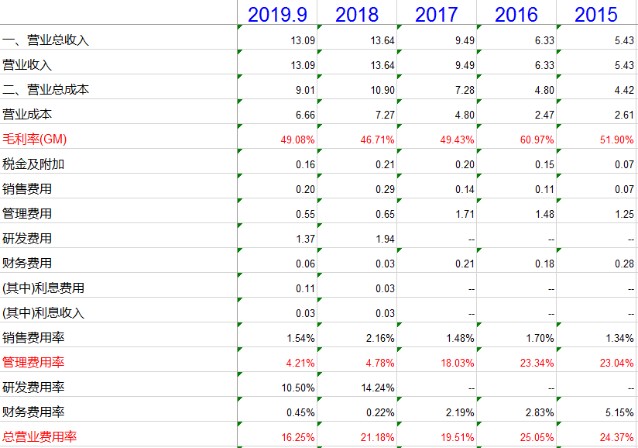Click the 2016 column header
The height and width of the screenshot is (448, 638).
pyautogui.click(x=516, y=14)
